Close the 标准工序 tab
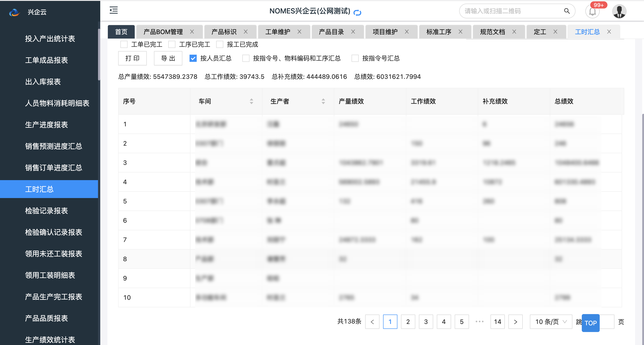 (x=461, y=32)
